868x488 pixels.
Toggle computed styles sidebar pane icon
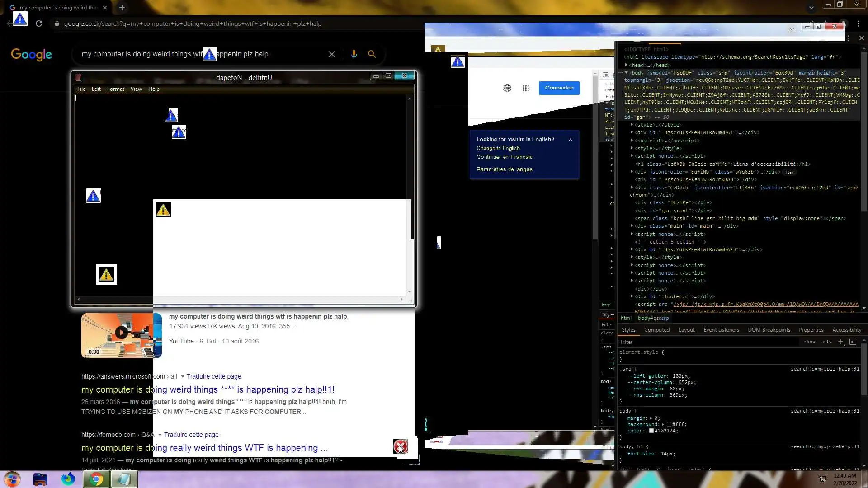pos(853,342)
